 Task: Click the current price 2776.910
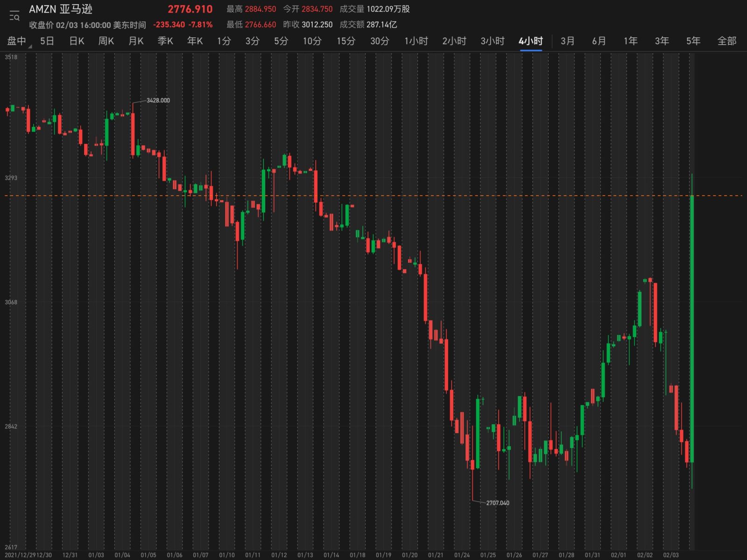190,9
